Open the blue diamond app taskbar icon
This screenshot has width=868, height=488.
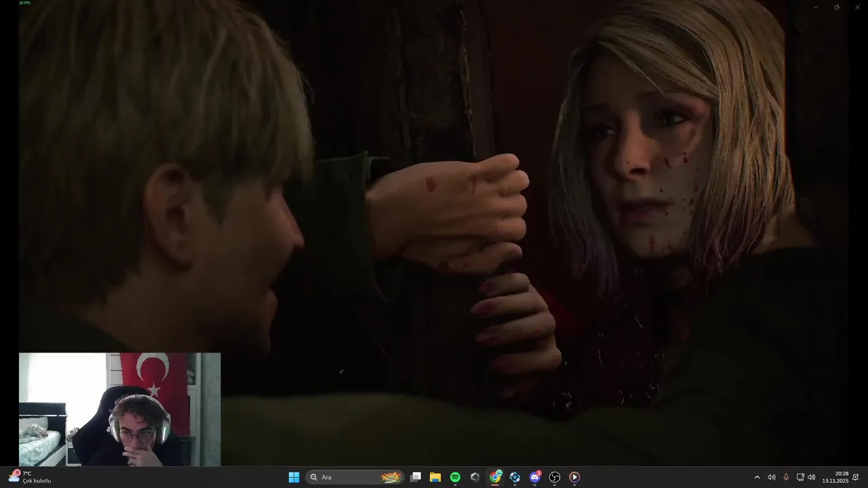click(515, 477)
